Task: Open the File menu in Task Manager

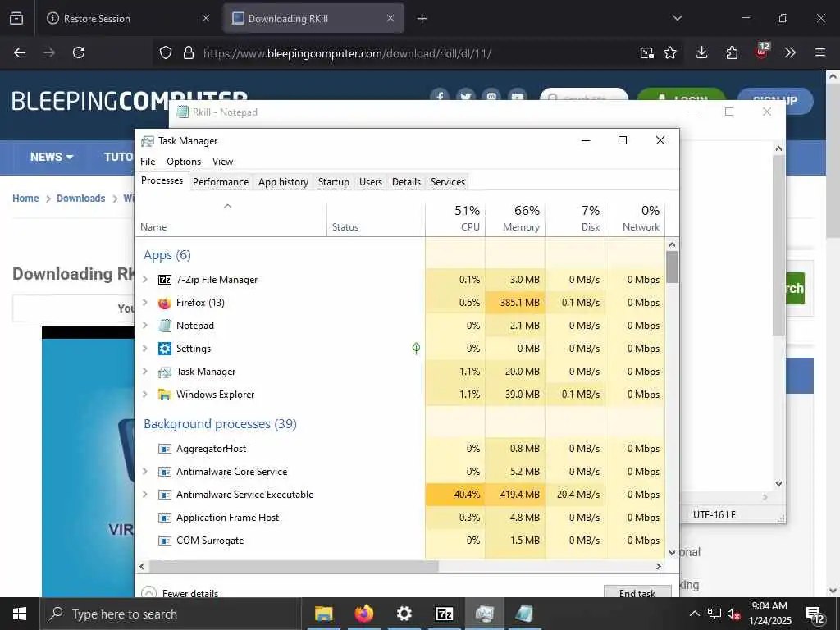Action: tap(148, 162)
